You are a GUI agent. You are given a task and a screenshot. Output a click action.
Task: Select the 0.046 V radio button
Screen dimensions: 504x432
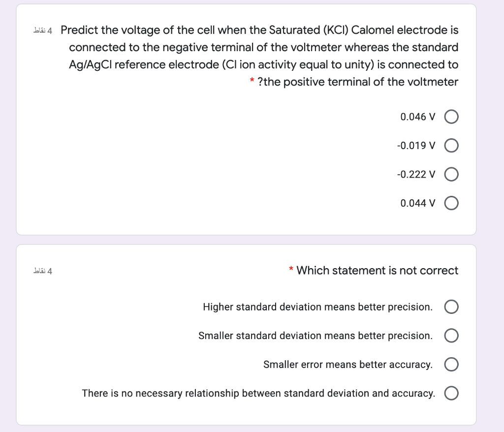451,117
